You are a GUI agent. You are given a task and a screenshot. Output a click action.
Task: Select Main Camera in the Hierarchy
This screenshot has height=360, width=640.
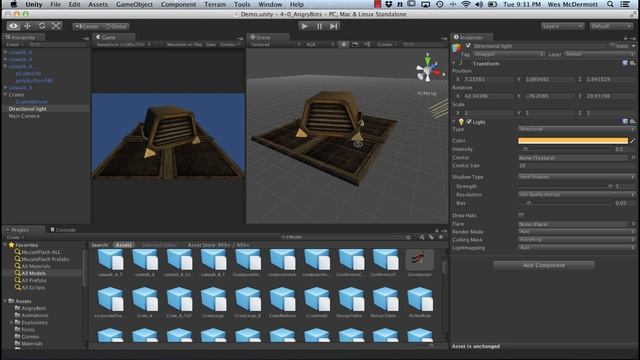(46, 116)
